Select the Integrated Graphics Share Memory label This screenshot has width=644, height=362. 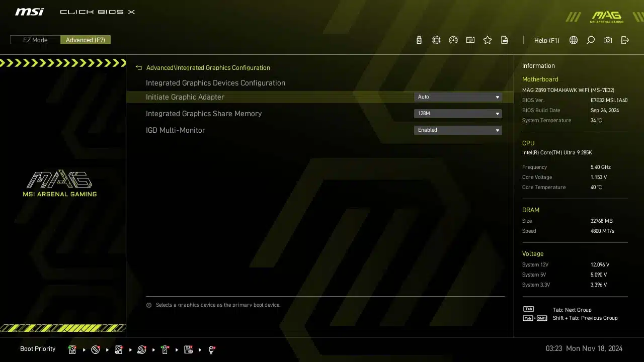[204, 114]
